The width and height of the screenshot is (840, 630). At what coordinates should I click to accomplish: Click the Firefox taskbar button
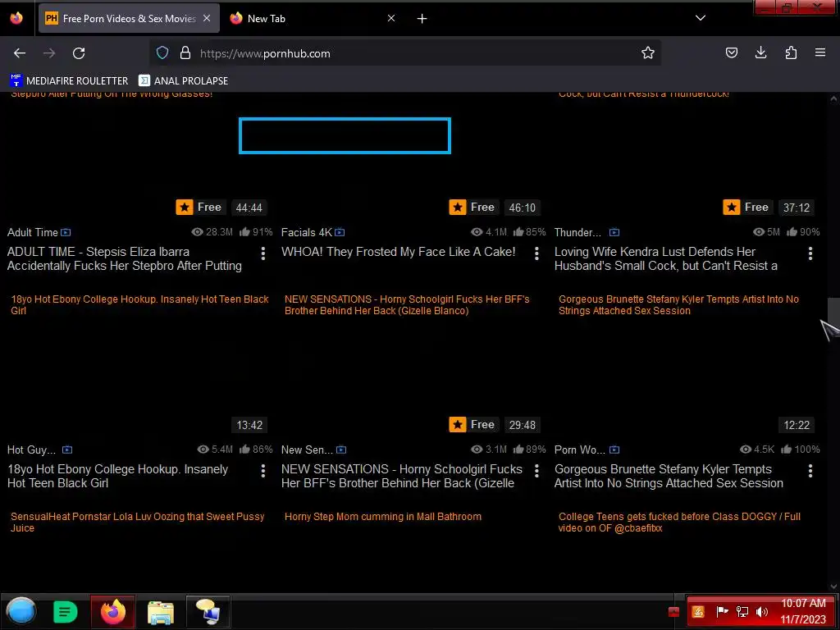point(113,611)
